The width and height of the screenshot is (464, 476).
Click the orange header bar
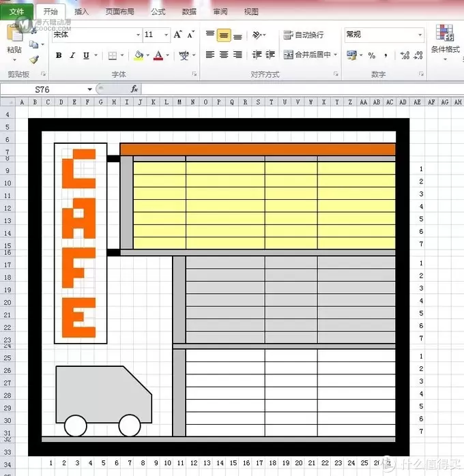pos(257,149)
